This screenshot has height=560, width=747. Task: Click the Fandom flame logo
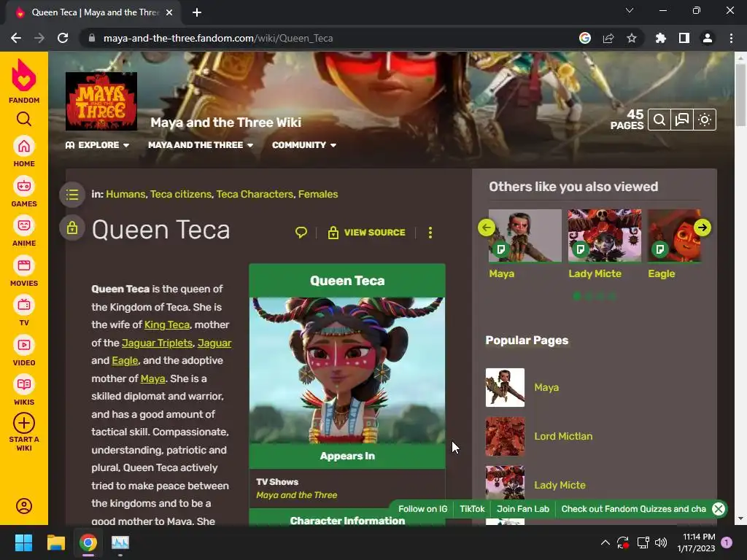[24, 75]
